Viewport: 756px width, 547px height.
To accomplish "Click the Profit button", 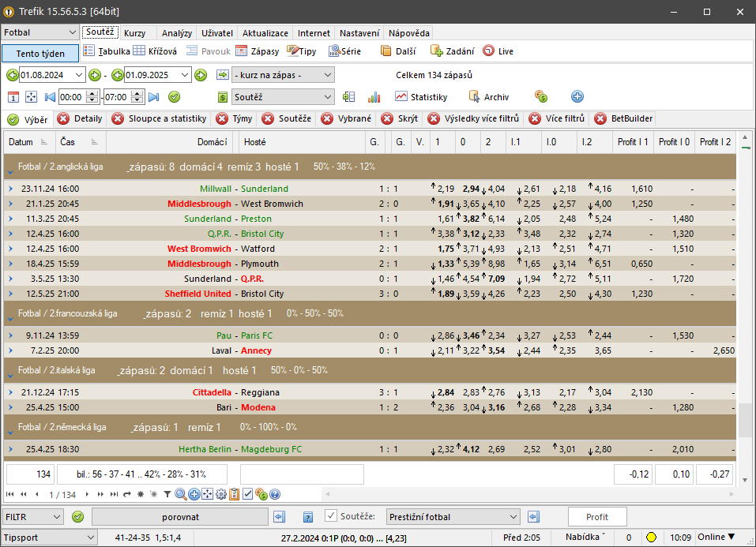I will point(597,517).
